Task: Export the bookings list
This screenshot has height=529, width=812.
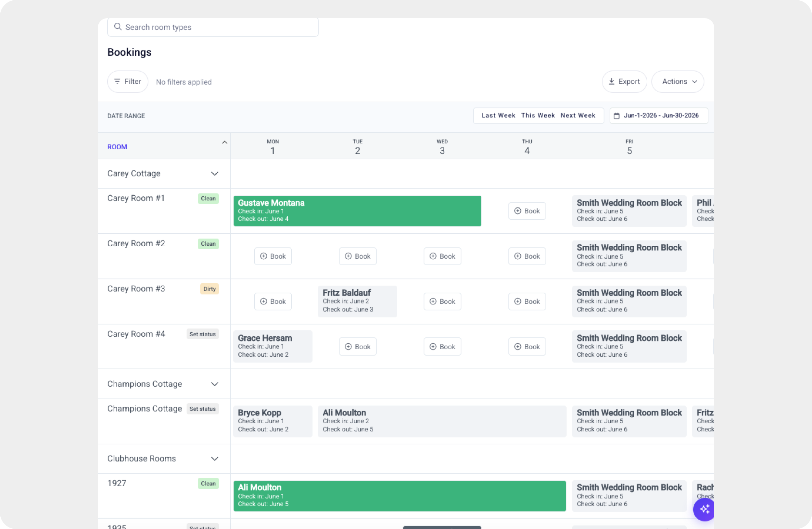Action: 624,82
